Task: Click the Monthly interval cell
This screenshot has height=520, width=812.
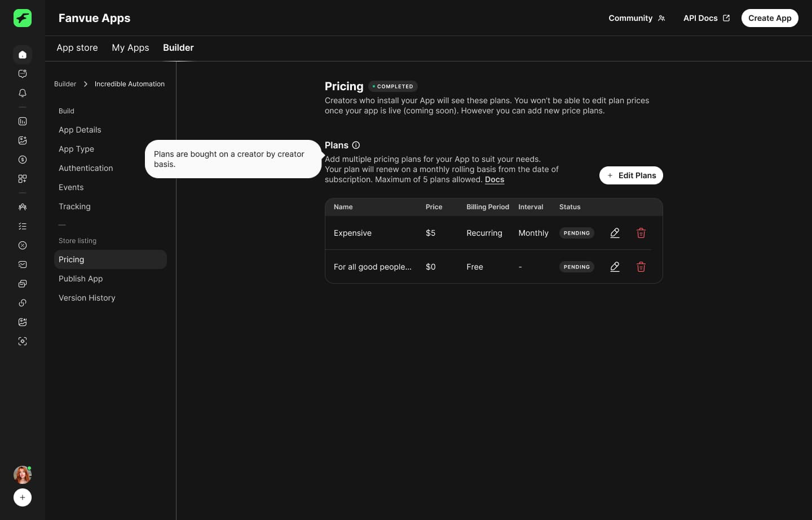Action: pyautogui.click(x=533, y=233)
